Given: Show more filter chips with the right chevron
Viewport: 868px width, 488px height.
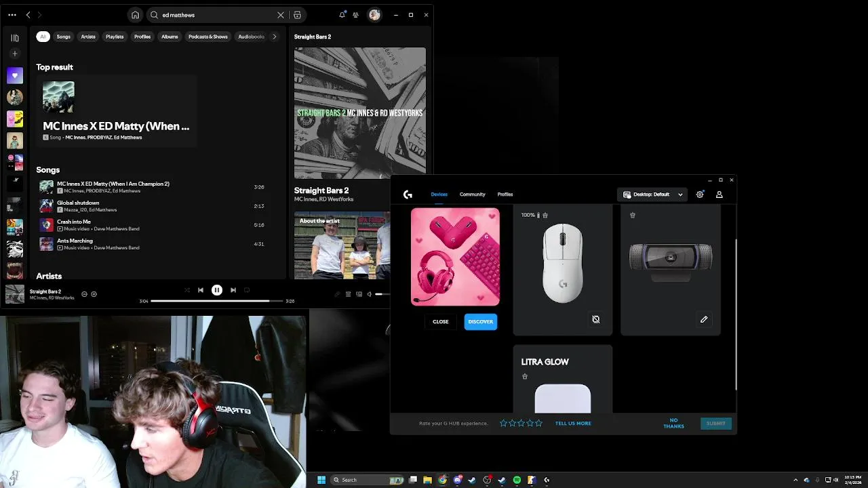Looking at the screenshot, I should point(274,37).
